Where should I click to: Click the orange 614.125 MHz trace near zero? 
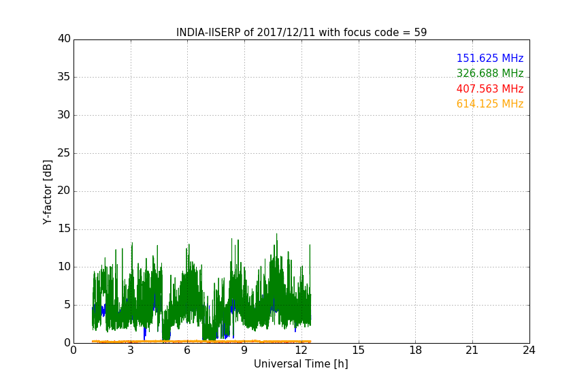[201, 342]
